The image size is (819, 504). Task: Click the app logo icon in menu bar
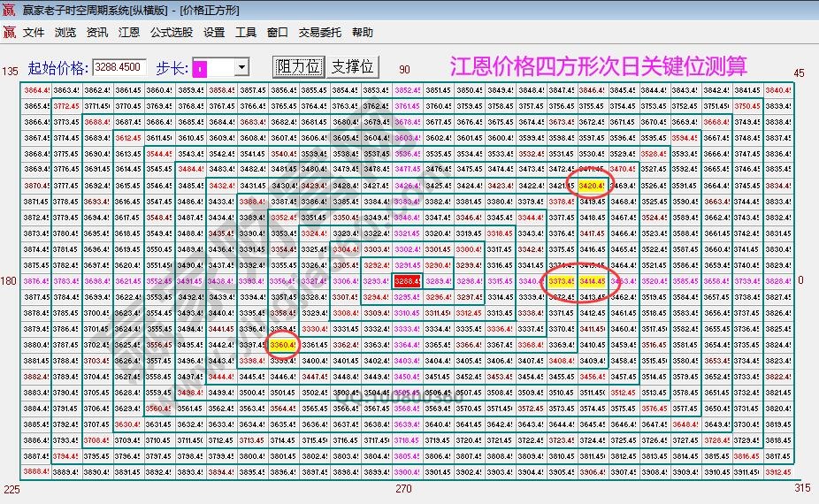pyautogui.click(x=9, y=33)
